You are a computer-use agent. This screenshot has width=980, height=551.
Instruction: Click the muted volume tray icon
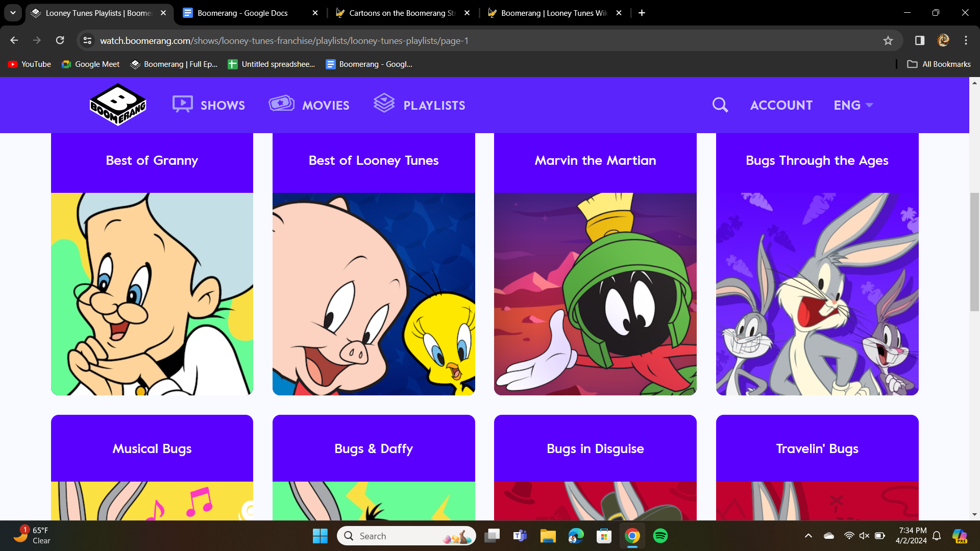pos(864,536)
